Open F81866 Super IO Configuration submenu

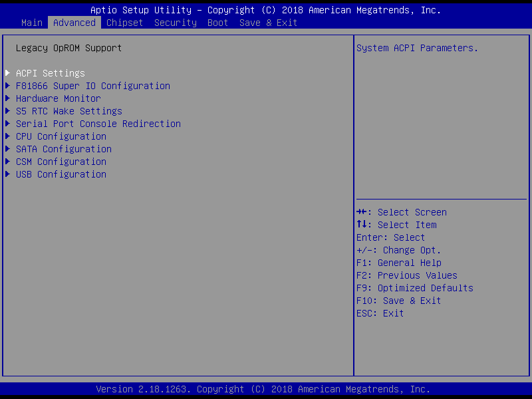[x=92, y=86]
